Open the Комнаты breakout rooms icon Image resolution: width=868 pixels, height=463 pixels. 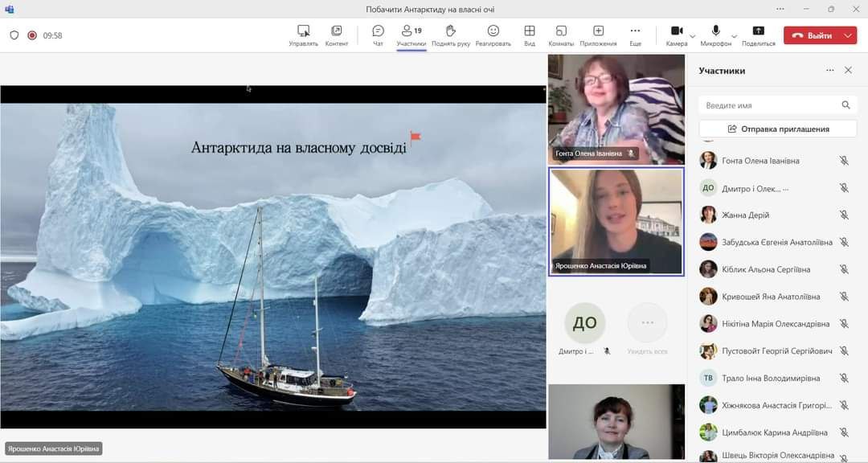pos(561,31)
